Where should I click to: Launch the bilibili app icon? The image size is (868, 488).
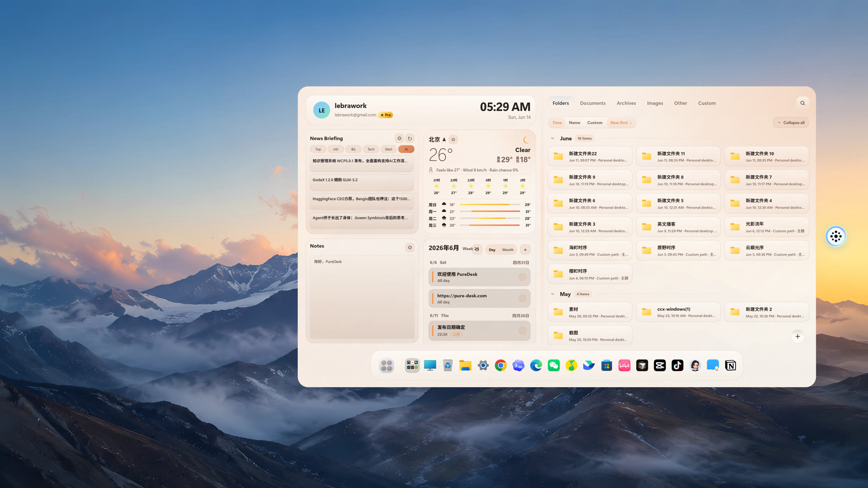pos(624,366)
